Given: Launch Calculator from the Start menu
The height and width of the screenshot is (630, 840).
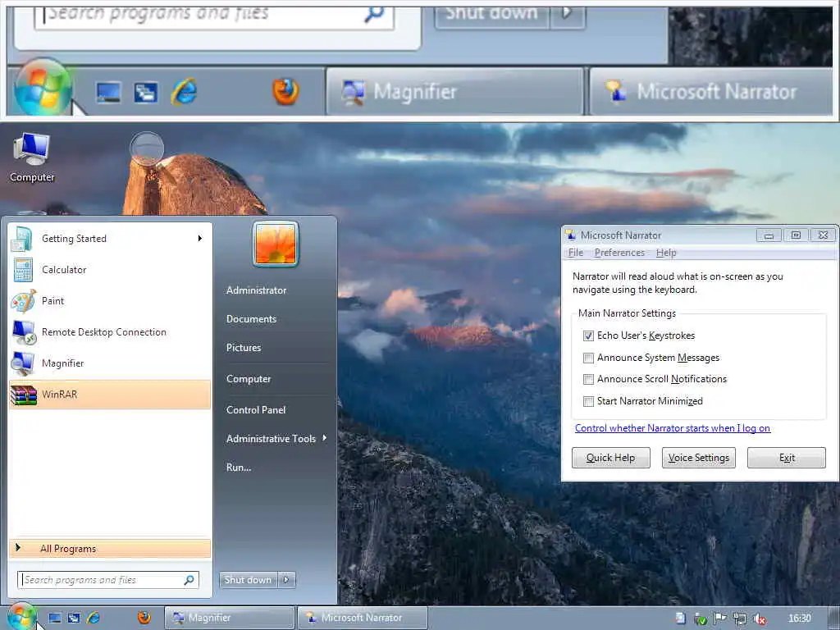Looking at the screenshot, I should [110, 269].
